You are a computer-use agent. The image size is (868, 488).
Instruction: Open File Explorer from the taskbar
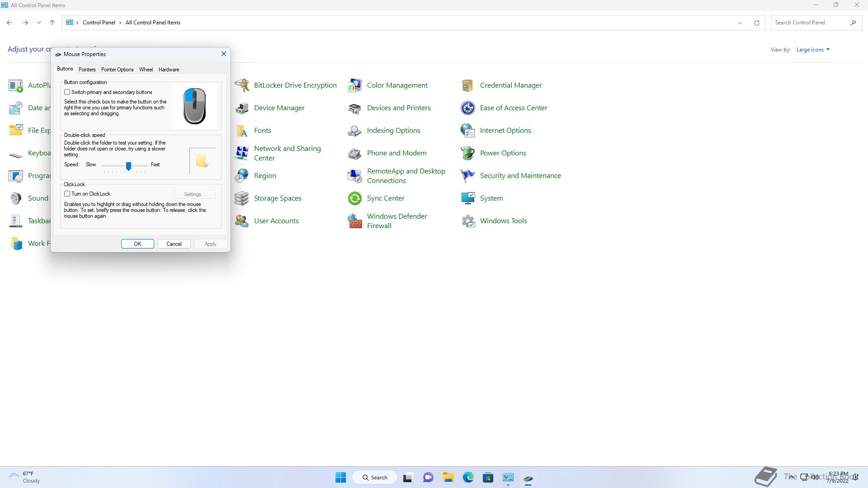coord(448,478)
